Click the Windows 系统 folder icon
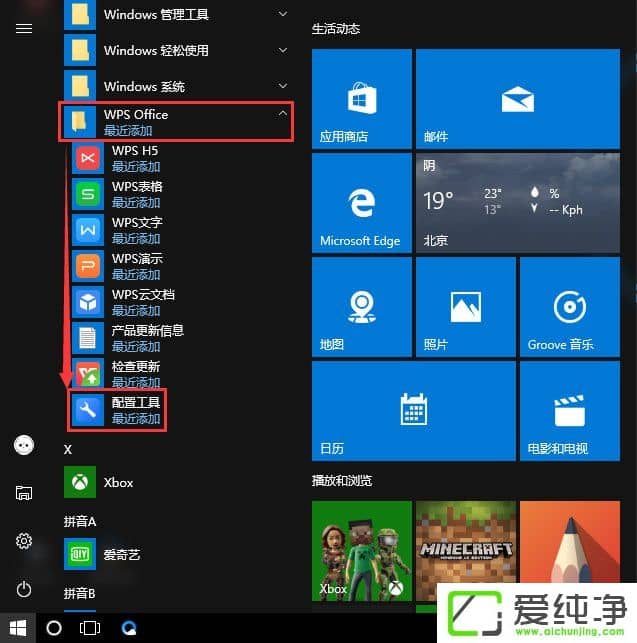Screen dimensions: 637x643 pos(80,86)
